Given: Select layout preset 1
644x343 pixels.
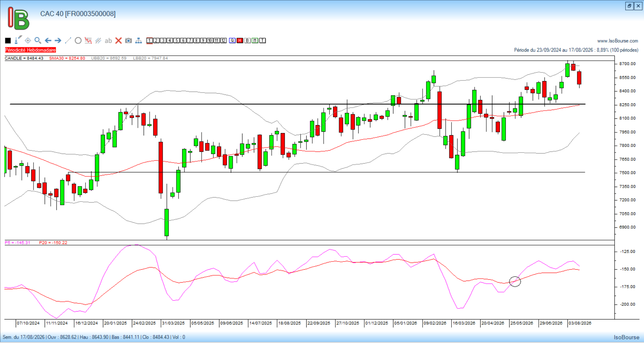Looking at the screenshot, I should click(150, 41).
